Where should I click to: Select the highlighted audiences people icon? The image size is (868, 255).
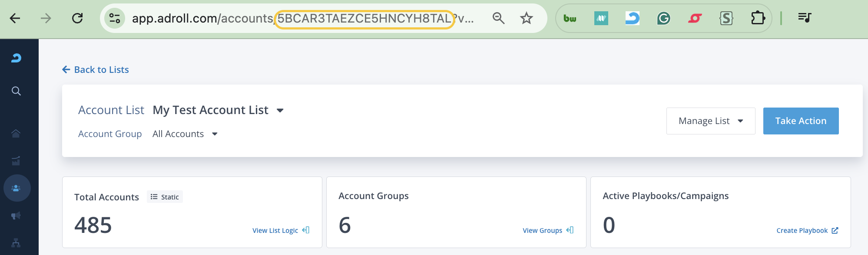click(17, 188)
